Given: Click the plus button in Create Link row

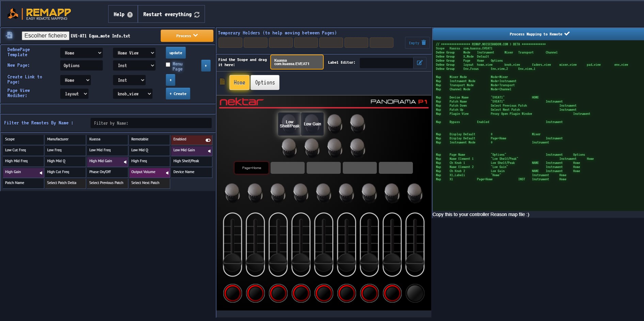Looking at the screenshot, I should [171, 80].
